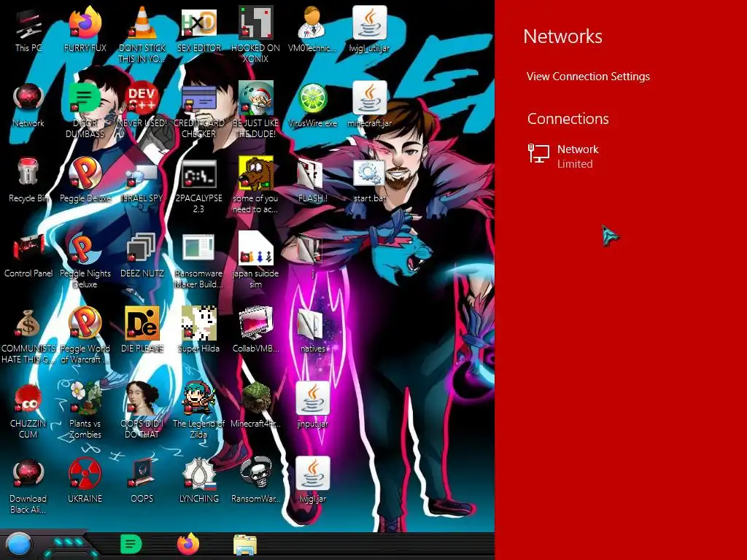
Task: Open the Start orb button
Action: pos(19,544)
